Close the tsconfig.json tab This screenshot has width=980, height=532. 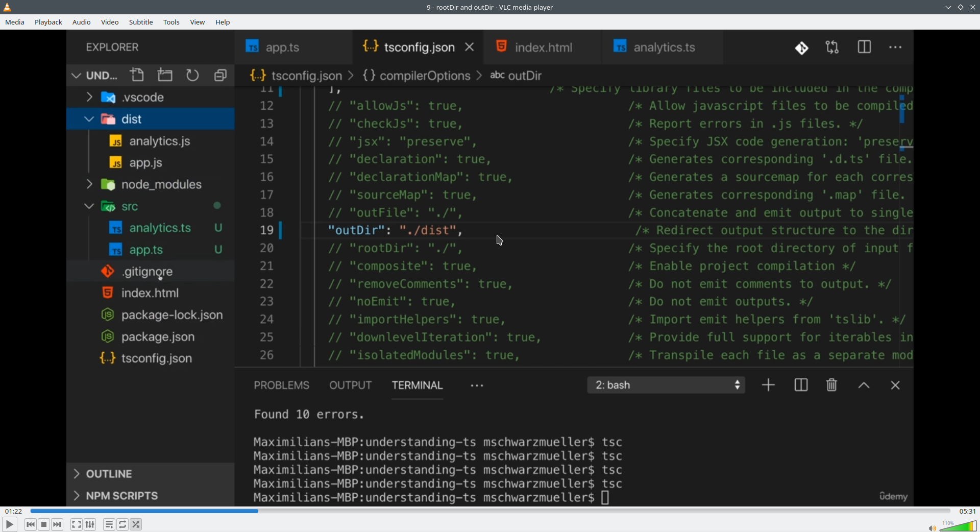coord(470,47)
